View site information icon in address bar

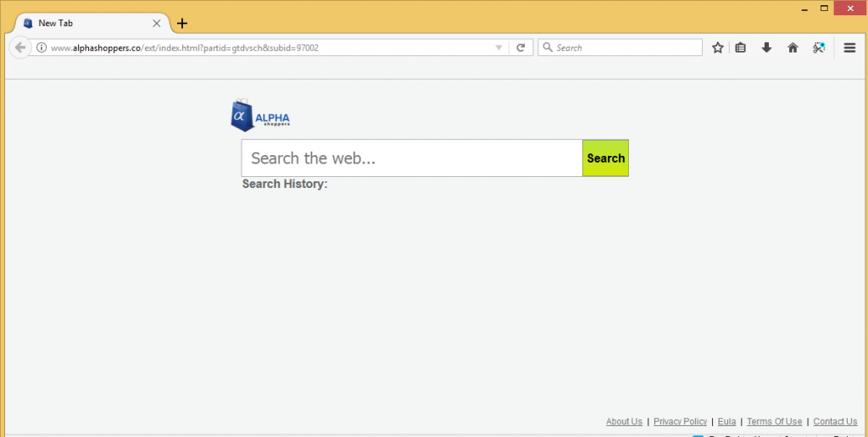pos(41,47)
